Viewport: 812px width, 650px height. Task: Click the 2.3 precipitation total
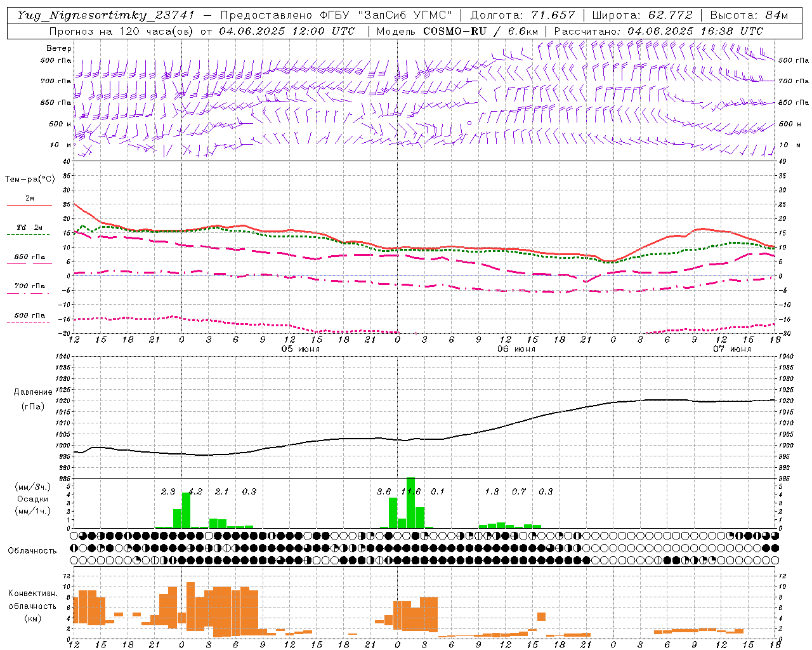point(168,492)
